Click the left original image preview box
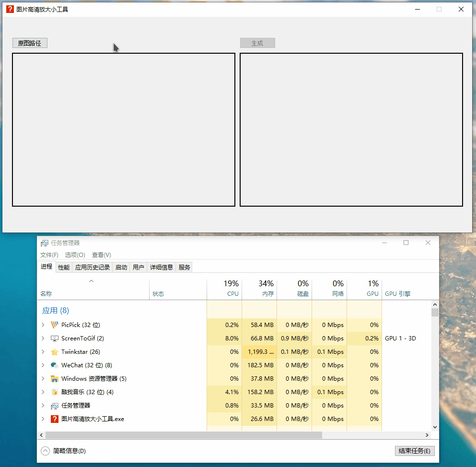476x467 pixels. point(124,129)
